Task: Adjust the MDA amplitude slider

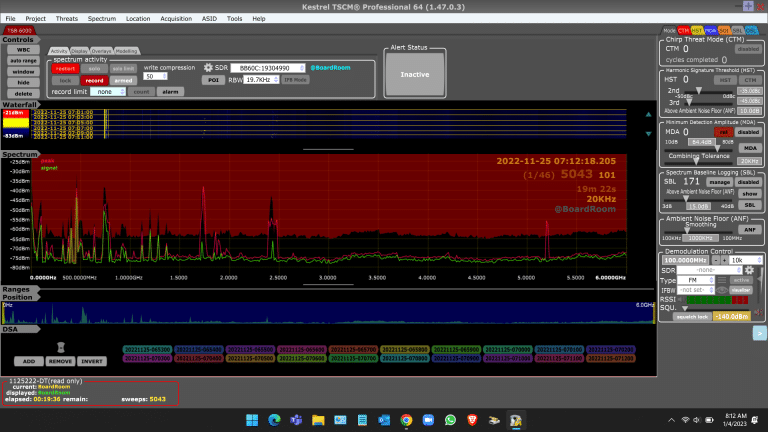Action: click(x=718, y=147)
